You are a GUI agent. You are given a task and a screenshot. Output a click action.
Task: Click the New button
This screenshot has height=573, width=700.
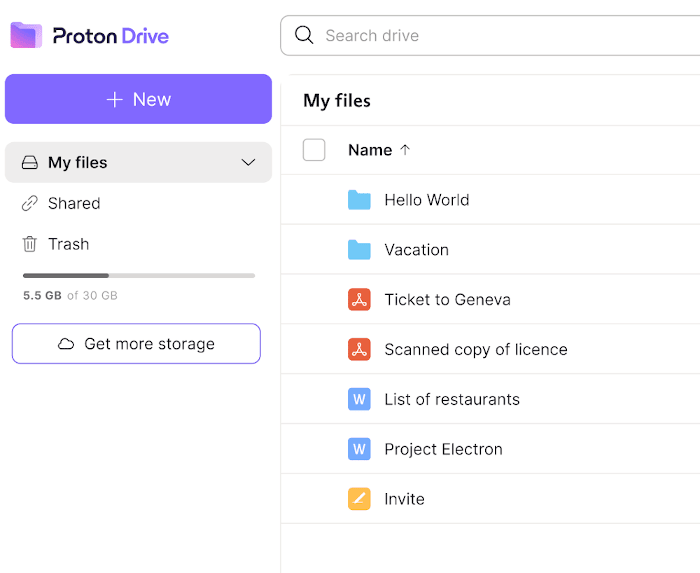[138, 99]
